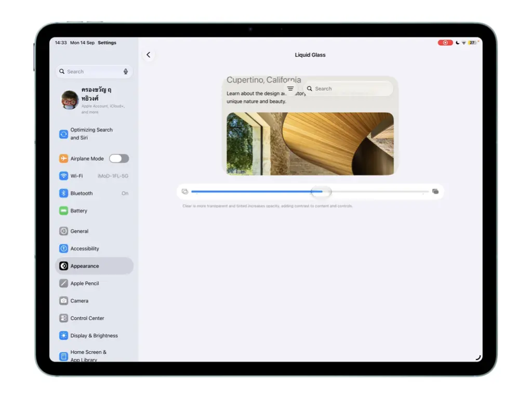Viewport: 532px width, 399px height.
Task: Open Display & Brightness settings
Action: (94, 336)
